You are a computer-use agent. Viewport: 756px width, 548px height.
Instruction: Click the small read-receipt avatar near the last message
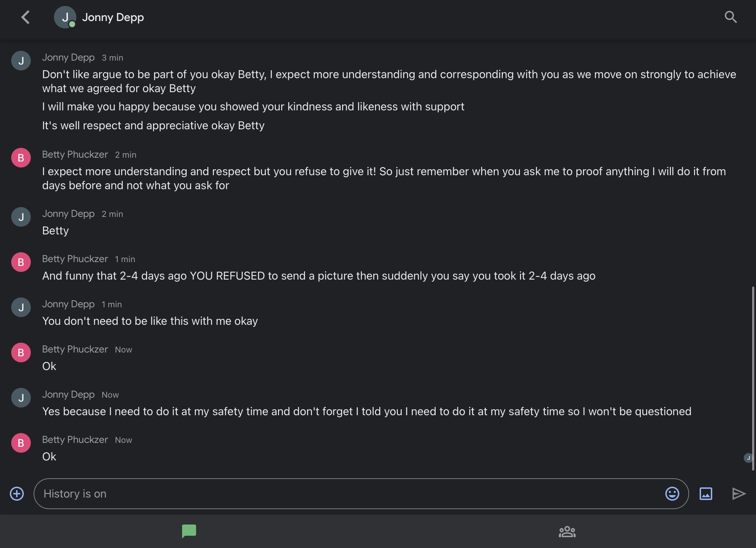coord(748,458)
